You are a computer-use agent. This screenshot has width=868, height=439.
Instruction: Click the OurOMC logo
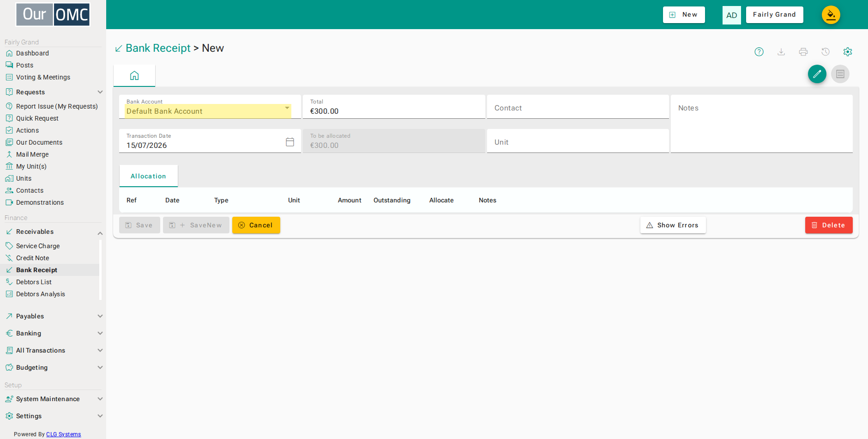[x=53, y=15]
